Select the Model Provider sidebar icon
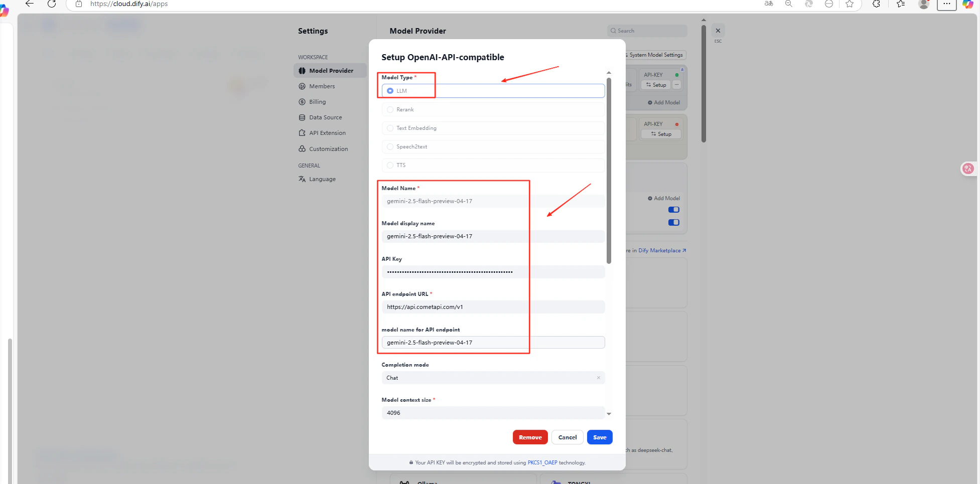This screenshot has width=980, height=484. 302,70
